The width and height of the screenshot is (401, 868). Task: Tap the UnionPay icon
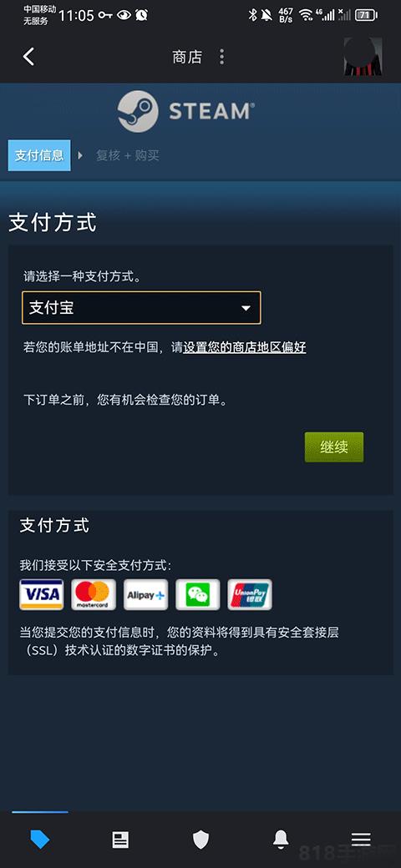click(250, 594)
